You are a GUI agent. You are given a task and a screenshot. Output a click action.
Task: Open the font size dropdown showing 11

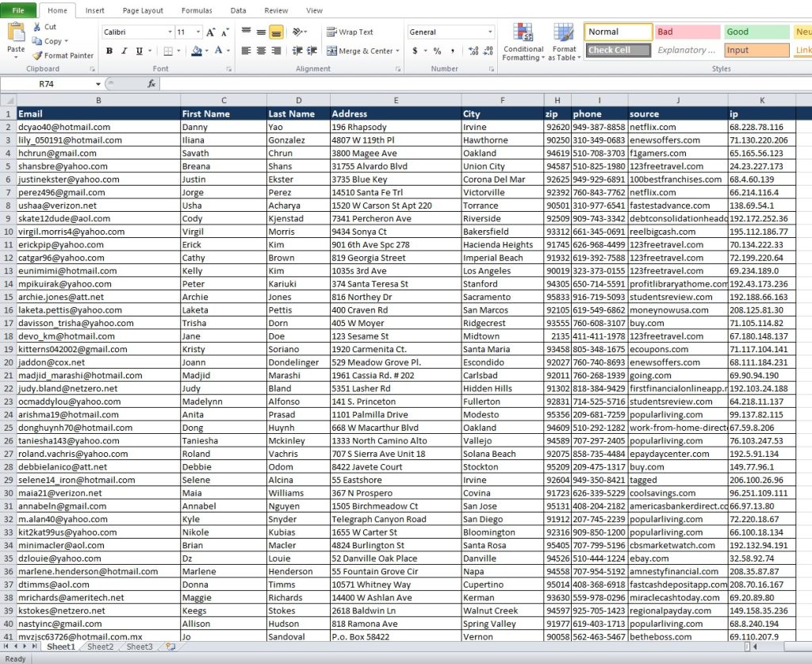point(198,32)
